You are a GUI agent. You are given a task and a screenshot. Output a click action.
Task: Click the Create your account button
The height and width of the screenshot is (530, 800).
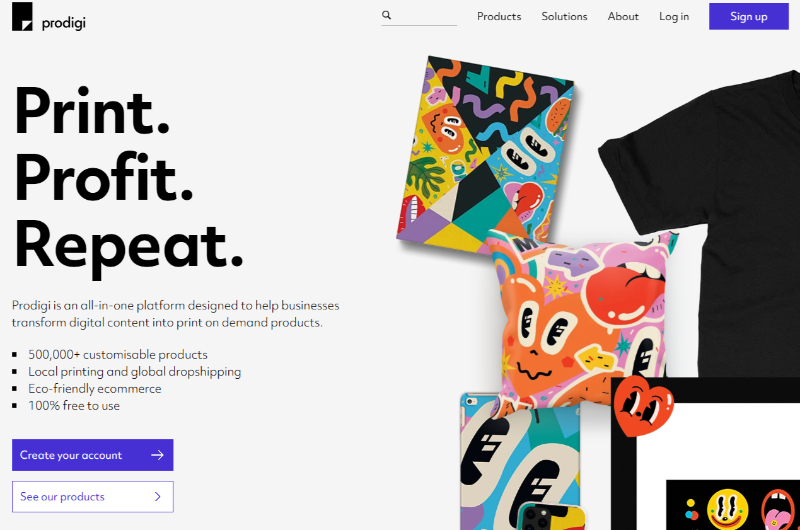(93, 455)
